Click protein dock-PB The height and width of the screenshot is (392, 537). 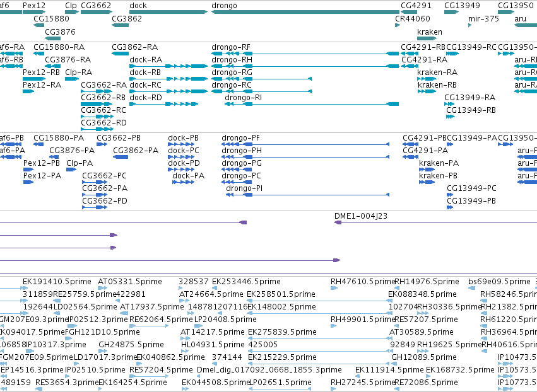click(181, 144)
